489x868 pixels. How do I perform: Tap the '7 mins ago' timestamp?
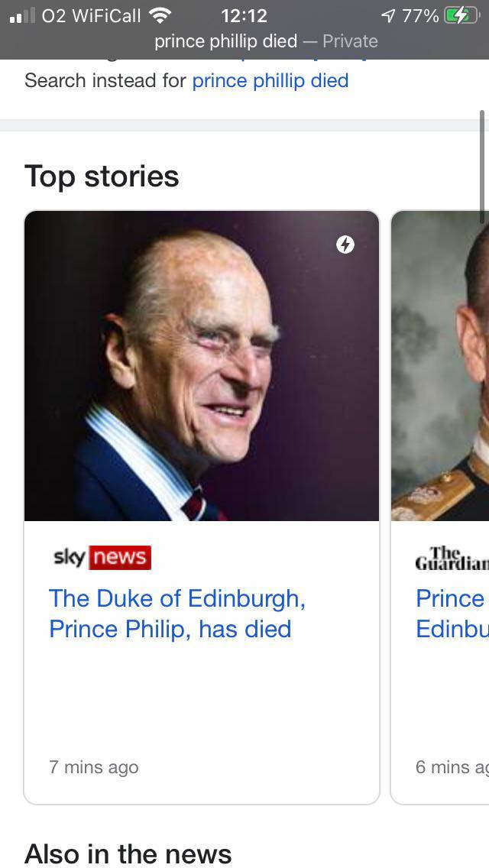pos(93,767)
